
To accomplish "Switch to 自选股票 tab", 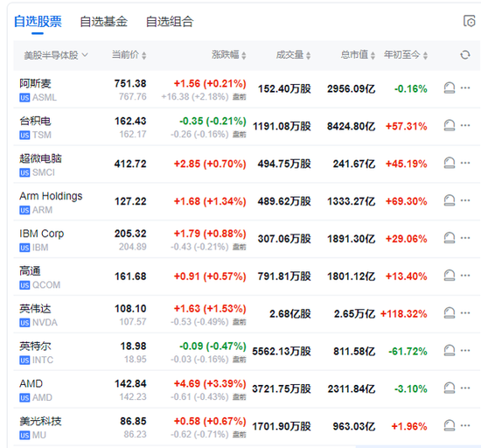I will 38,22.
